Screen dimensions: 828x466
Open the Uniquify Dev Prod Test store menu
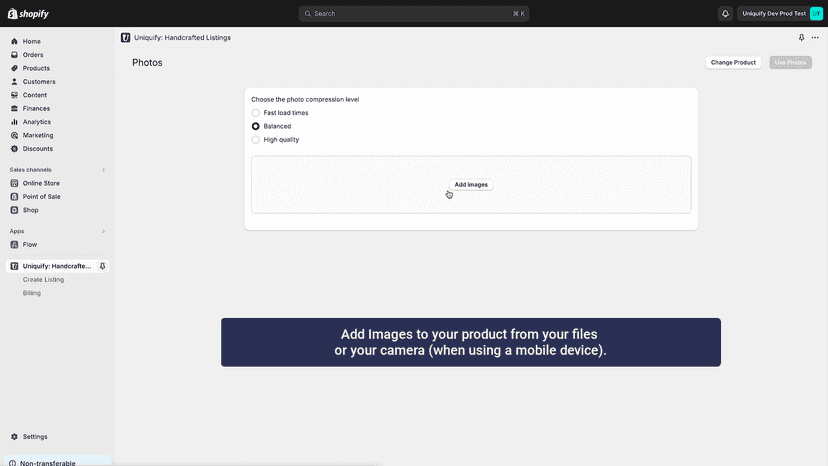[x=780, y=14]
